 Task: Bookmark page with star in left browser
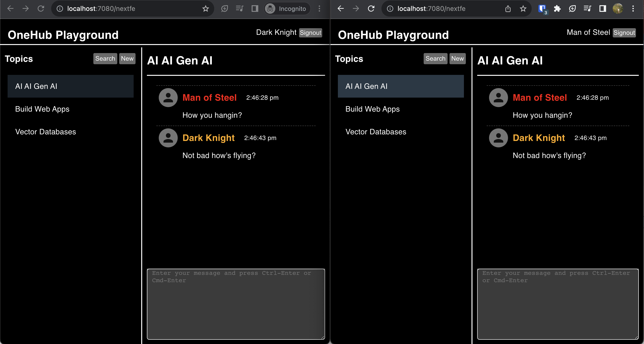205,9
